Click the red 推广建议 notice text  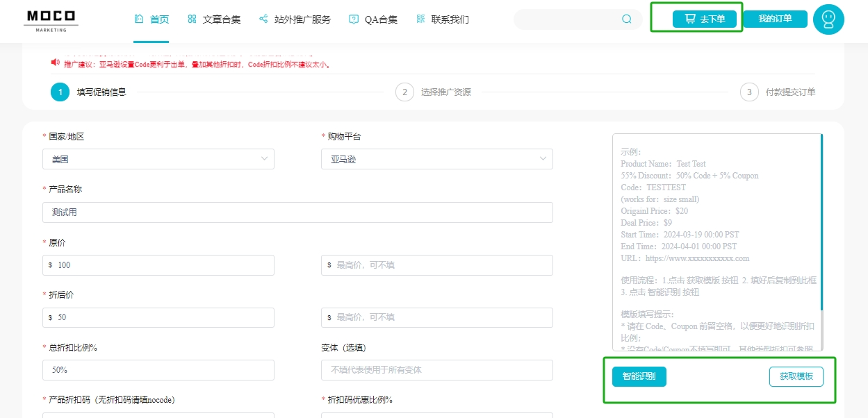pos(197,65)
